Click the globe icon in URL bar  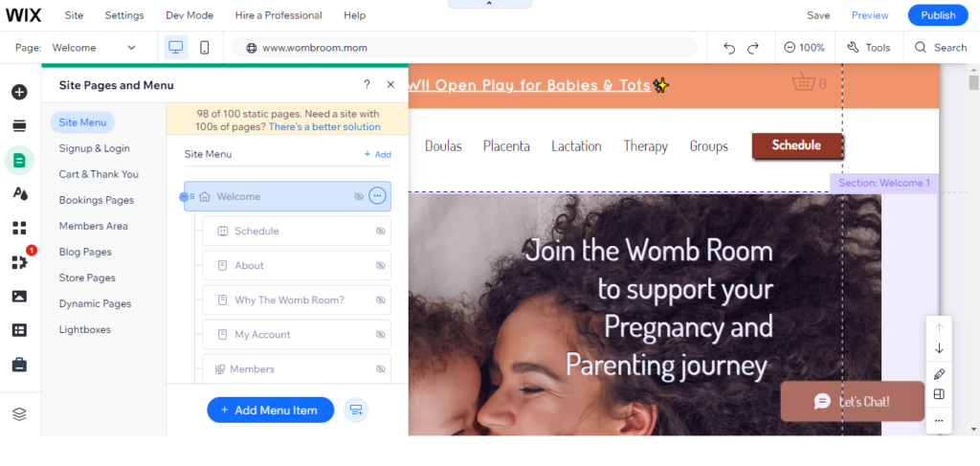[x=252, y=48]
